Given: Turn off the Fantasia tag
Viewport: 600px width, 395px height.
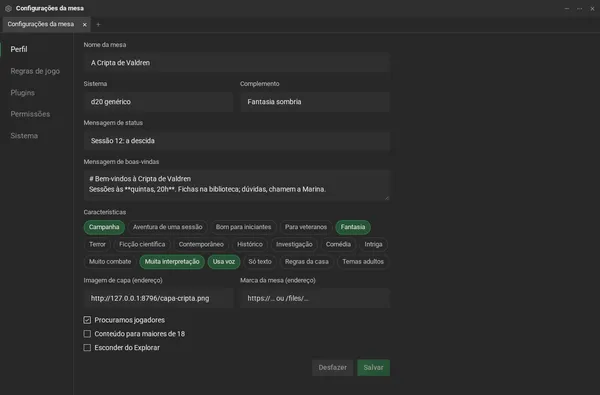Looking at the screenshot, I should tap(353, 227).
